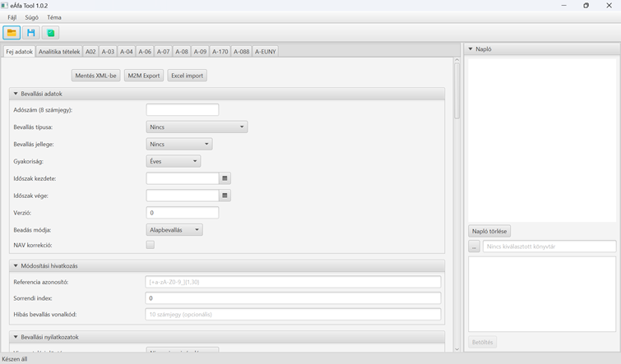Open the Fájl menu
This screenshot has height=364, width=621.
(12, 17)
